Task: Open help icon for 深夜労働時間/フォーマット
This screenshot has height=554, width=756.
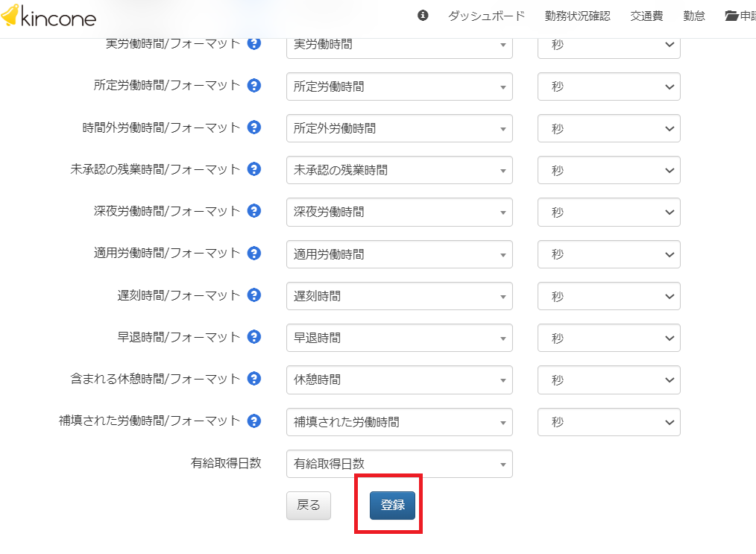Action: [x=254, y=211]
